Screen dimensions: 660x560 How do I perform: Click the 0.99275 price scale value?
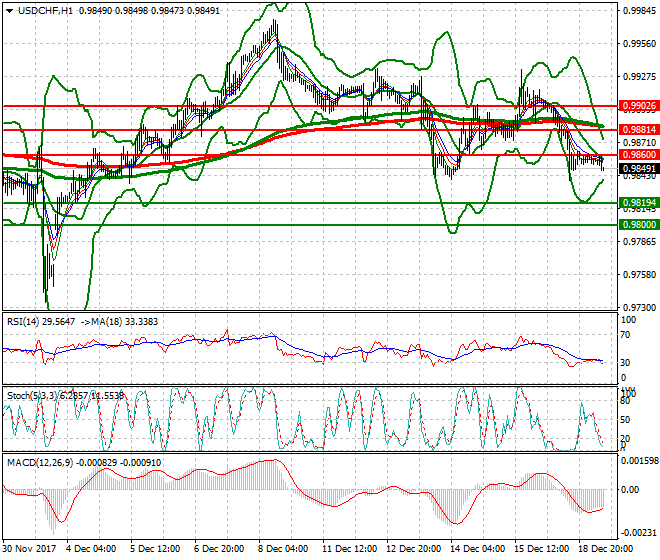[639, 77]
